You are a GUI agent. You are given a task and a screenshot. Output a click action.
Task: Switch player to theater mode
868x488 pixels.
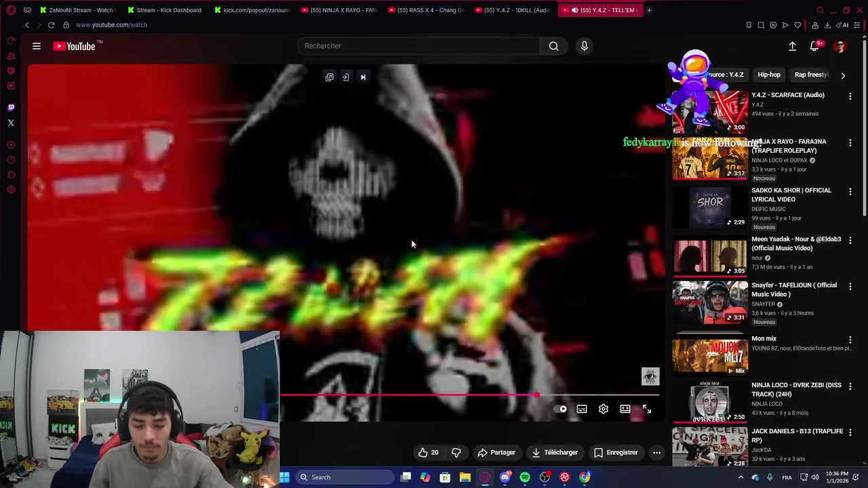click(x=625, y=409)
